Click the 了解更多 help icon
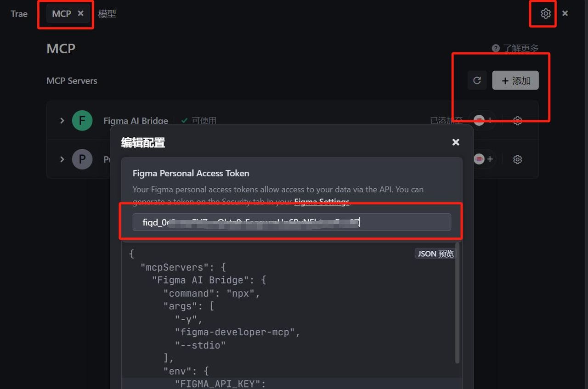The height and width of the screenshot is (389, 588). coord(496,48)
